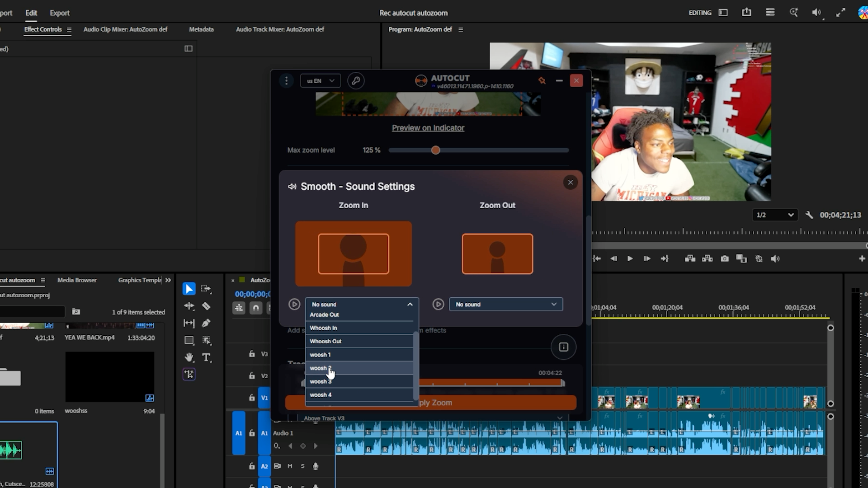
Task: Go to In point in Program monitor
Action: click(597, 258)
